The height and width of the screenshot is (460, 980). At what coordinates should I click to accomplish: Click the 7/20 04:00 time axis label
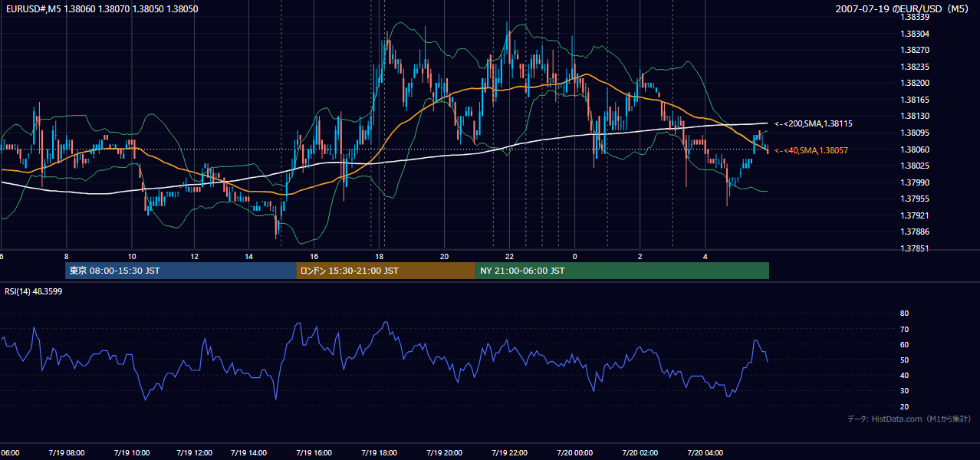pos(705,453)
